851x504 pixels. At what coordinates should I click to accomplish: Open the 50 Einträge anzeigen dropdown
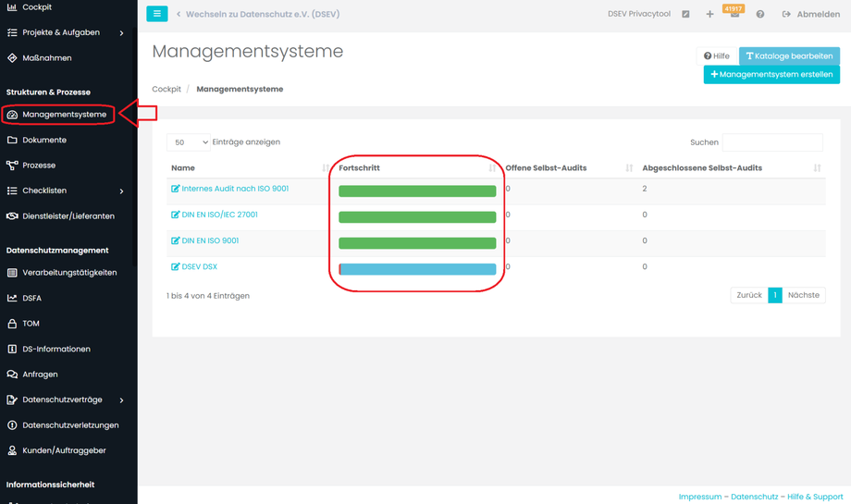(189, 142)
